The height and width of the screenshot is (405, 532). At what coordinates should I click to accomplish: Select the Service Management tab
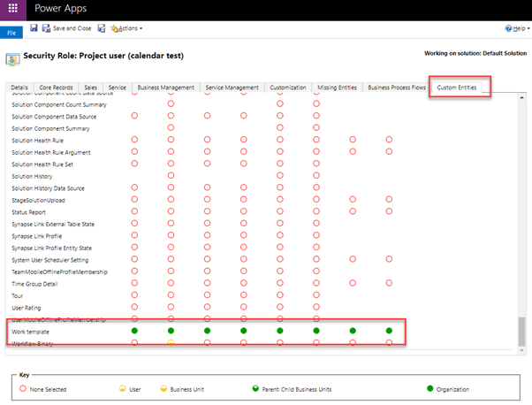pos(232,88)
